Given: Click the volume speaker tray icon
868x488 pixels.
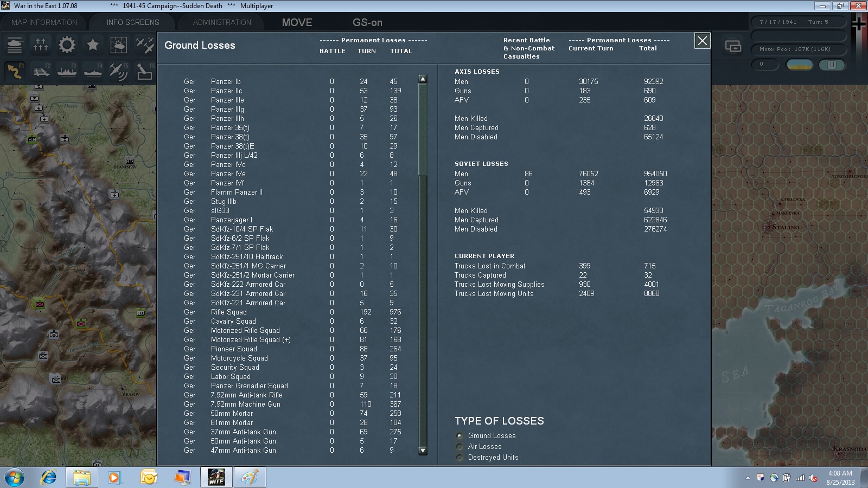Looking at the screenshot, I should coord(813,478).
